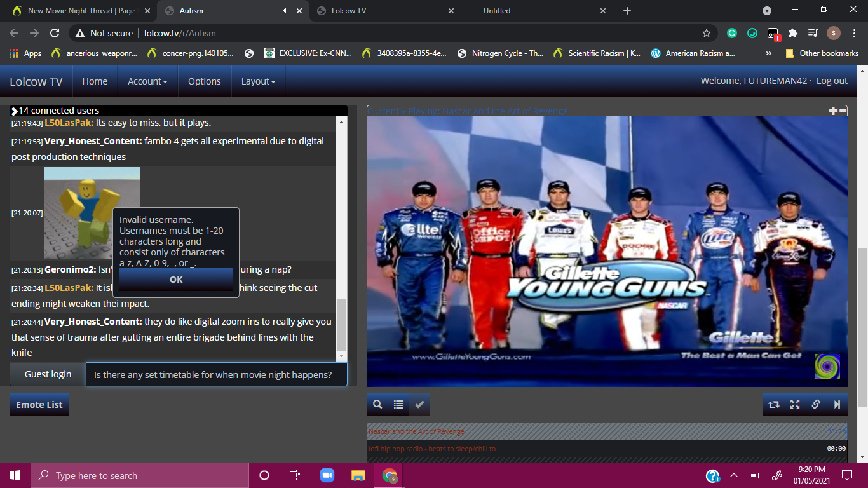Expand the Layout dropdown menu
The width and height of the screenshot is (868, 488).
click(x=258, y=81)
